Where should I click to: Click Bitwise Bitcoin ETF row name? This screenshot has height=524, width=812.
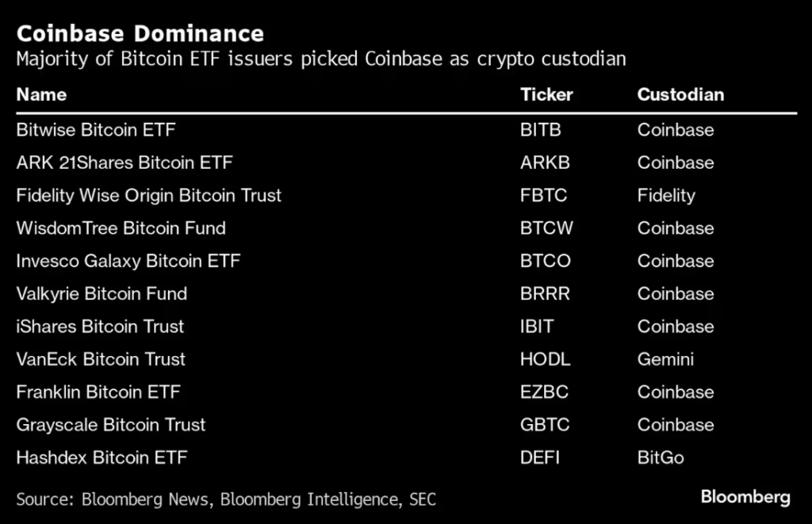(96, 130)
